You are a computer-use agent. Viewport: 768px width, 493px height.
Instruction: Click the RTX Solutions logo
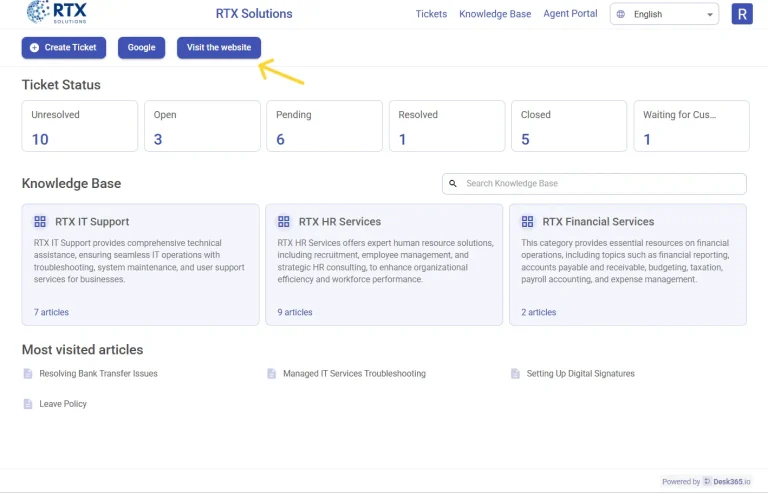(57, 12)
